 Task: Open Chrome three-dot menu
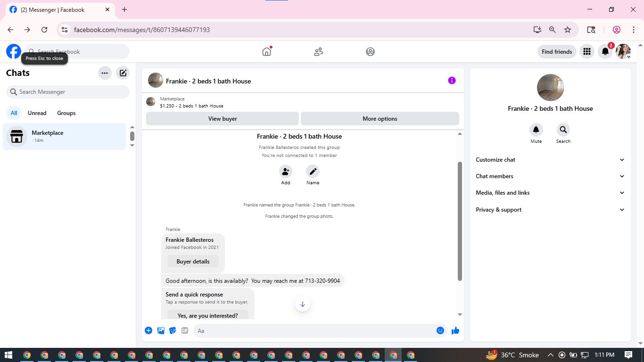coord(634,30)
